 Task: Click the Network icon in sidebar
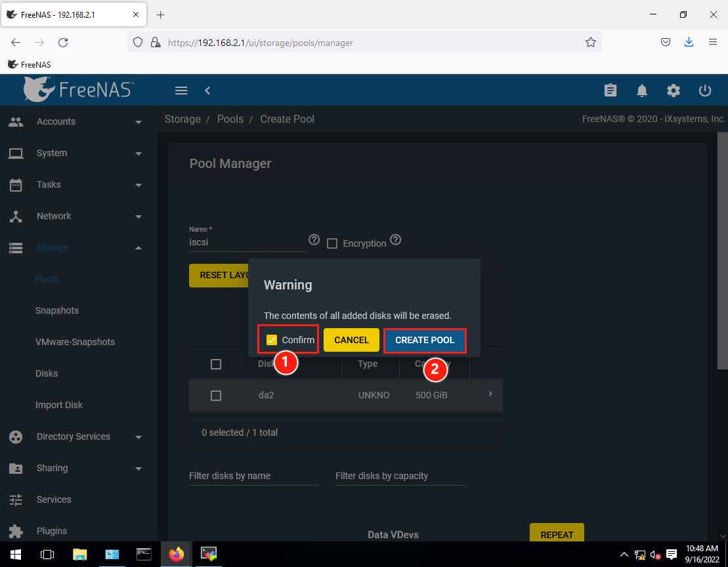[x=16, y=216]
